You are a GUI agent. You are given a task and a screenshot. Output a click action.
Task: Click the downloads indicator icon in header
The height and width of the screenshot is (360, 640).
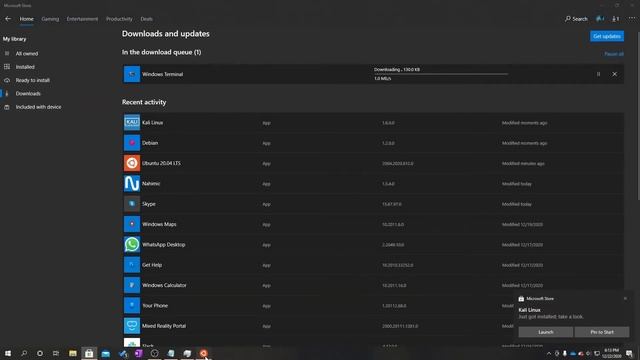click(616, 19)
